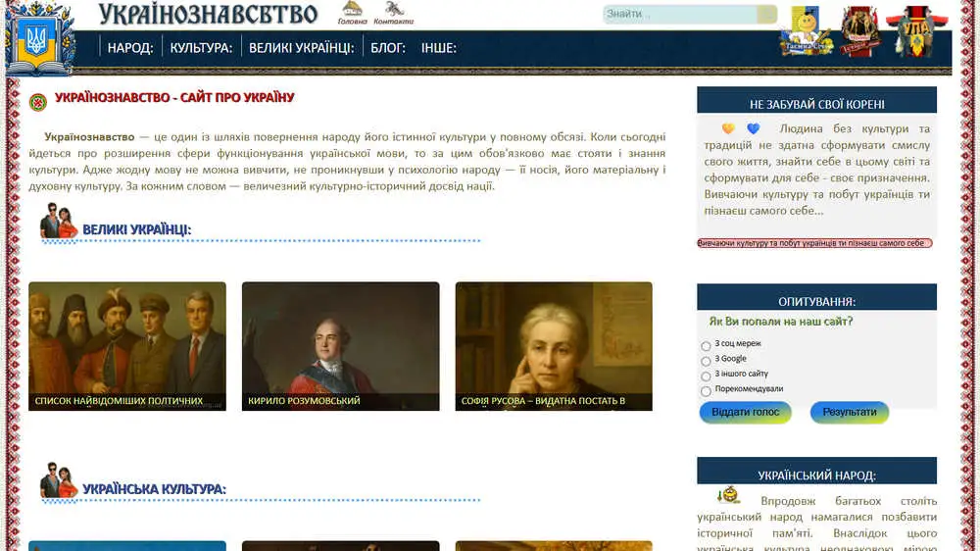
Task: Open the БЛОГ: menu
Action: (387, 48)
